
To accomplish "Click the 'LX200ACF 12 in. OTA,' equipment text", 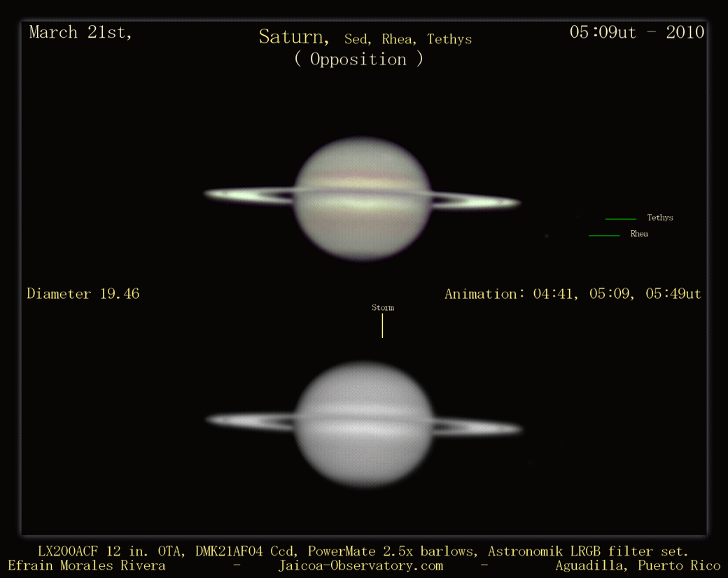I will coord(111,551).
